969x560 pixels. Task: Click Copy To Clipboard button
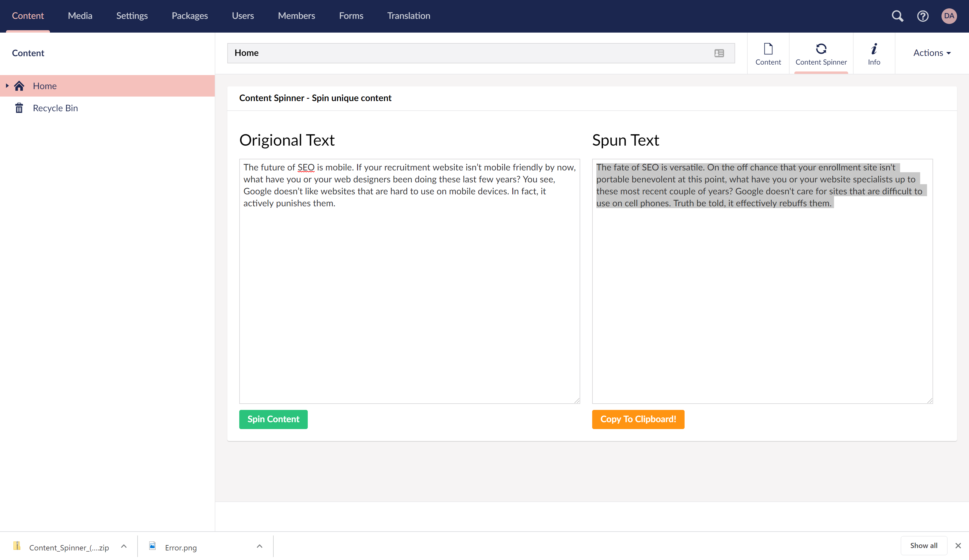(x=638, y=419)
